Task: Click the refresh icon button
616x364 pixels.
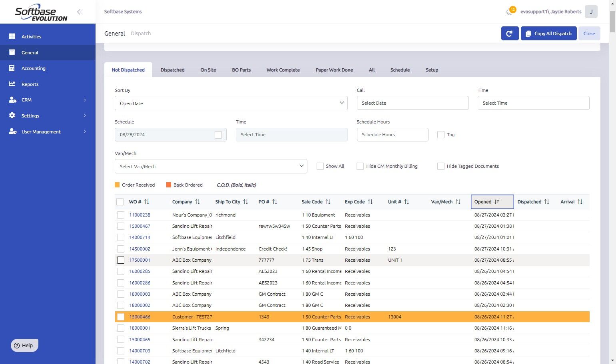Action: (x=510, y=34)
